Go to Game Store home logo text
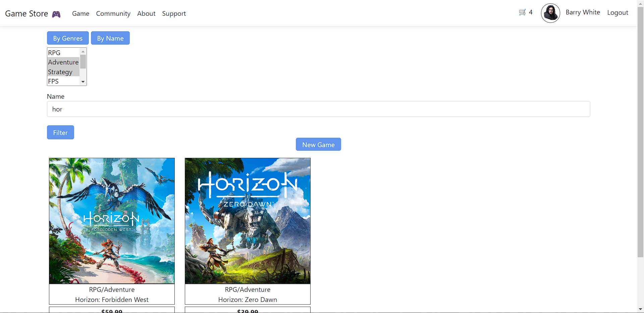The width and height of the screenshot is (644, 313). click(x=26, y=14)
